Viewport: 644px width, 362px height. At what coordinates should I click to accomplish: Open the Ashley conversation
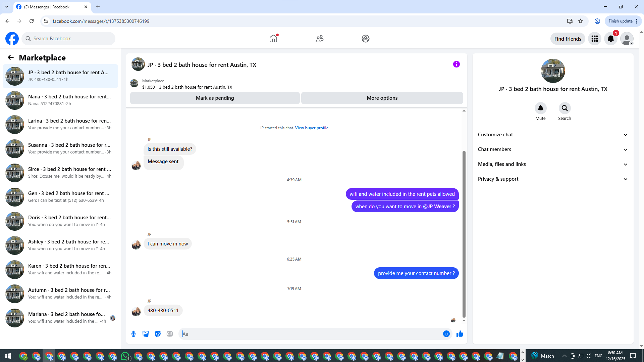[x=60, y=245]
